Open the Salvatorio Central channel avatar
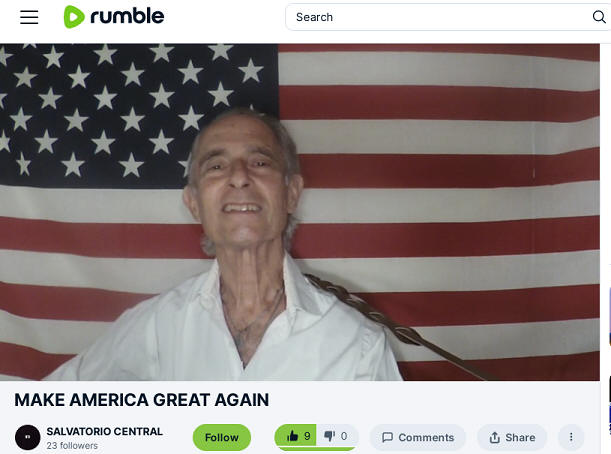The width and height of the screenshot is (611, 454). tap(28, 437)
